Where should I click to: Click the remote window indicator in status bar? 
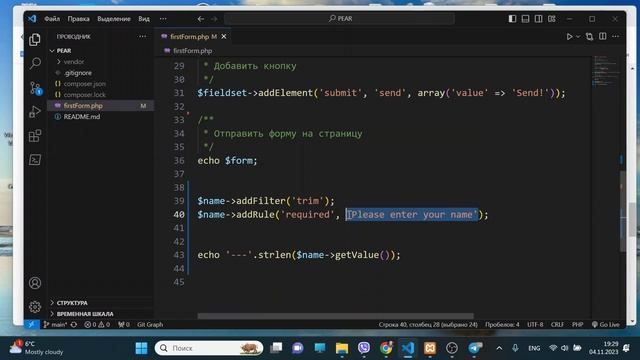tap(31, 324)
